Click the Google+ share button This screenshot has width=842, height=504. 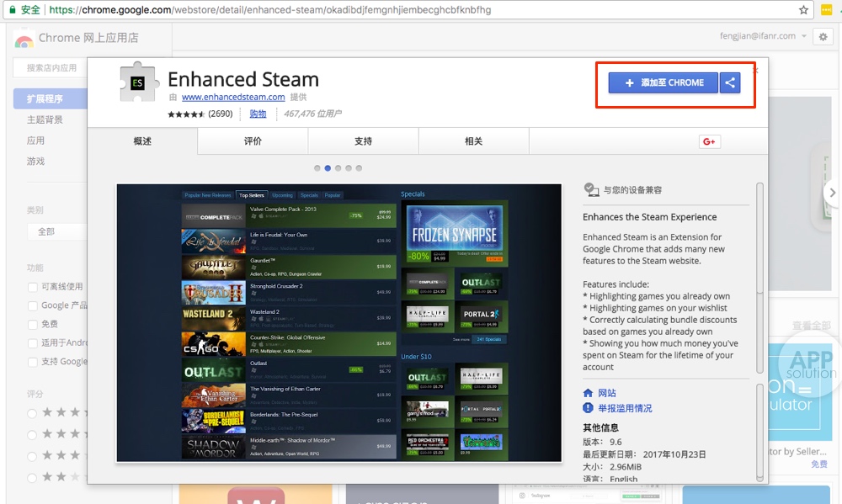click(x=709, y=141)
